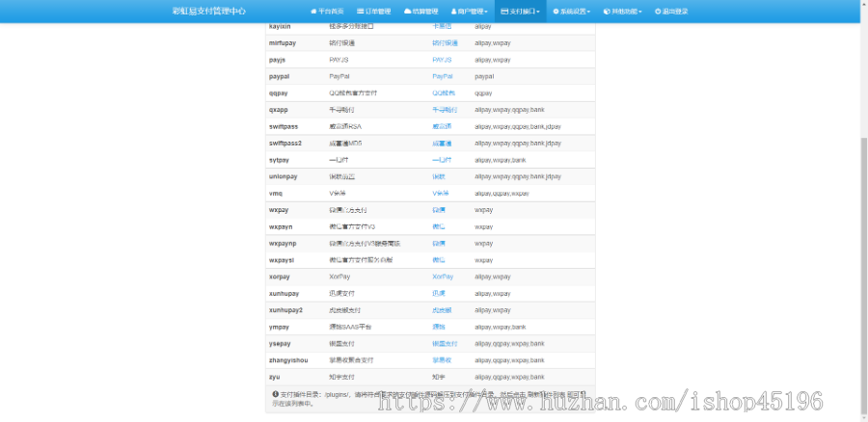Open the V免签 link in vmq row
The height and width of the screenshot is (422, 868).
point(441,194)
